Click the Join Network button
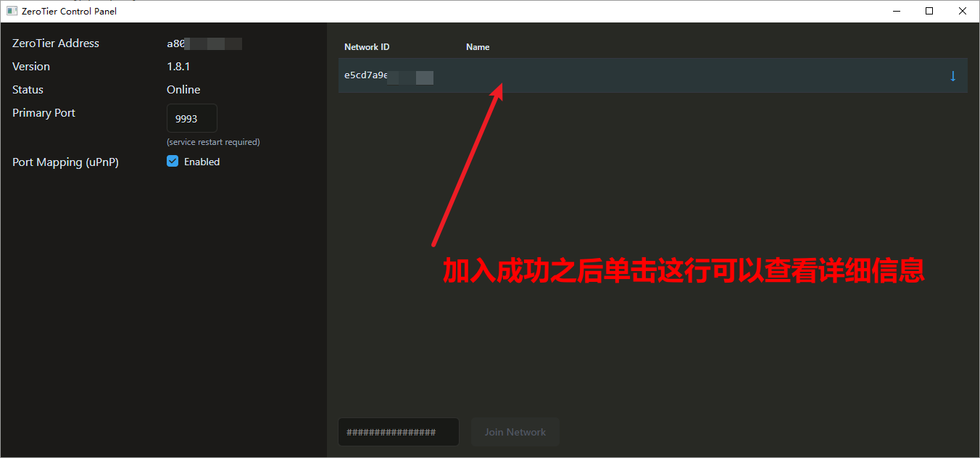Viewport: 980px width, 458px height. (x=515, y=432)
